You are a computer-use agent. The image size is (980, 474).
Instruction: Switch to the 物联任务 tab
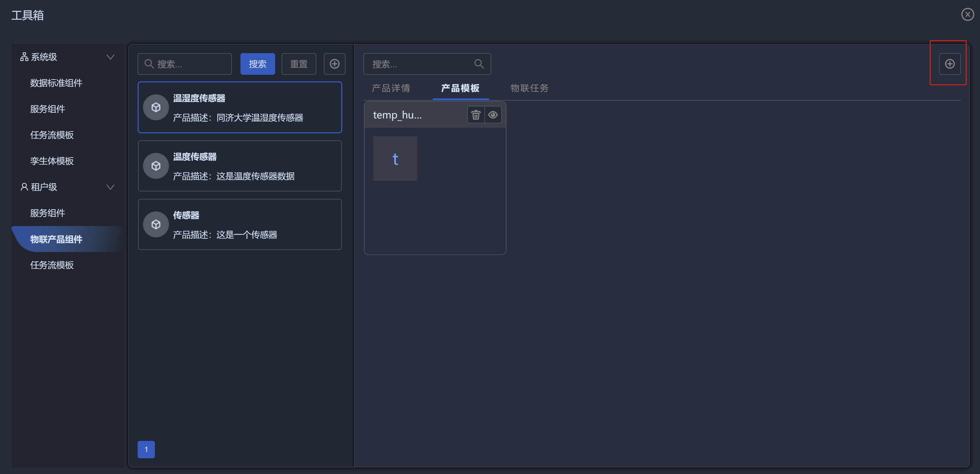pyautogui.click(x=529, y=88)
